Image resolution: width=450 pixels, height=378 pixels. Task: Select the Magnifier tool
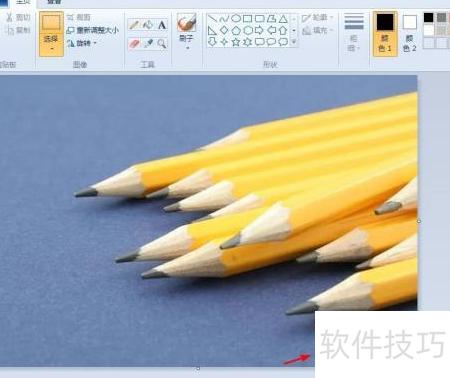162,44
